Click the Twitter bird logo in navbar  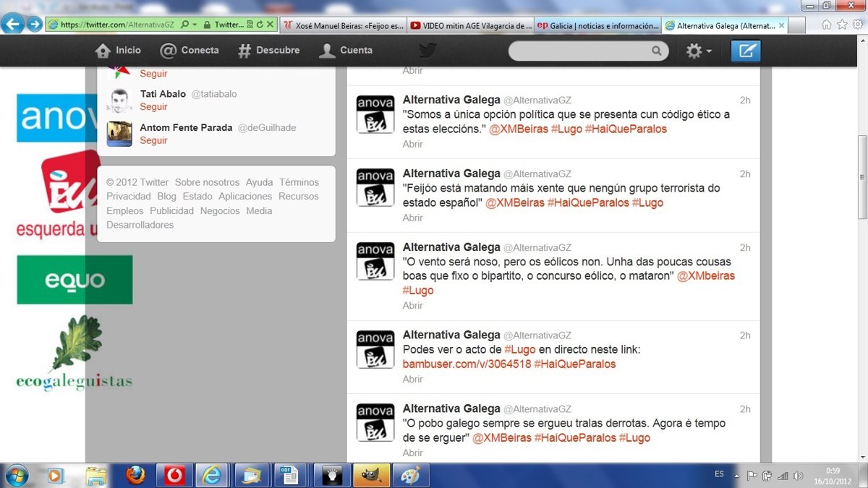click(427, 51)
